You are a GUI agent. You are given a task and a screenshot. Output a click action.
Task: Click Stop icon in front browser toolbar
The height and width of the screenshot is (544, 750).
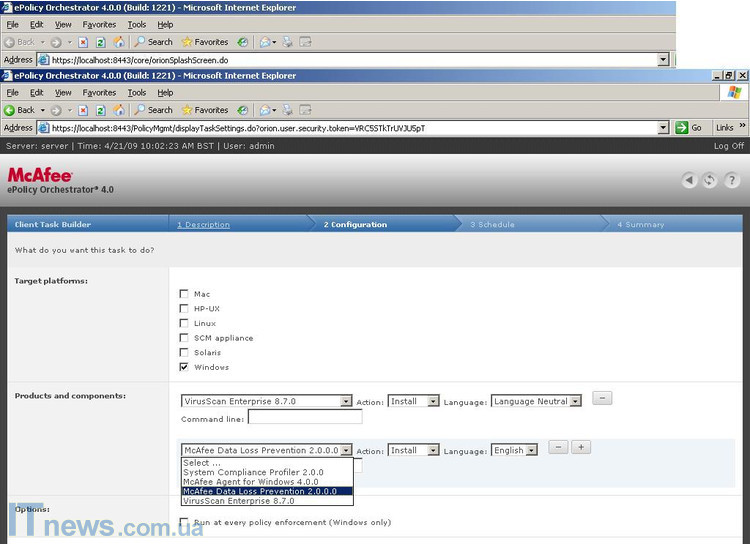[83, 110]
